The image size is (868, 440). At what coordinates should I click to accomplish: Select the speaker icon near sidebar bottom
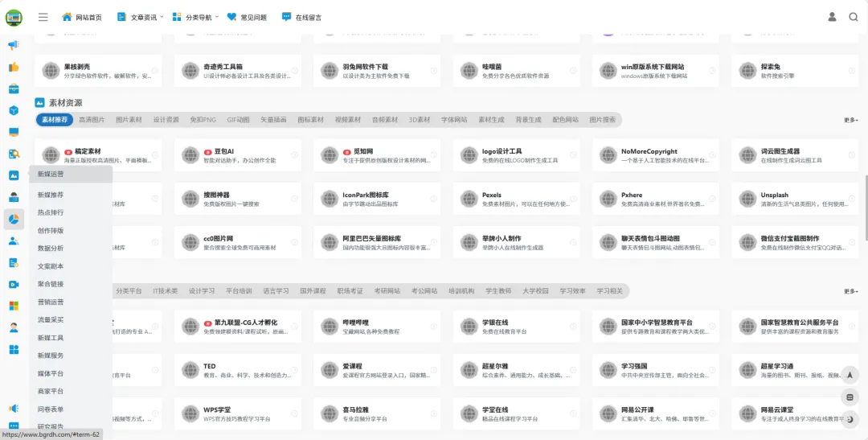pos(14,409)
